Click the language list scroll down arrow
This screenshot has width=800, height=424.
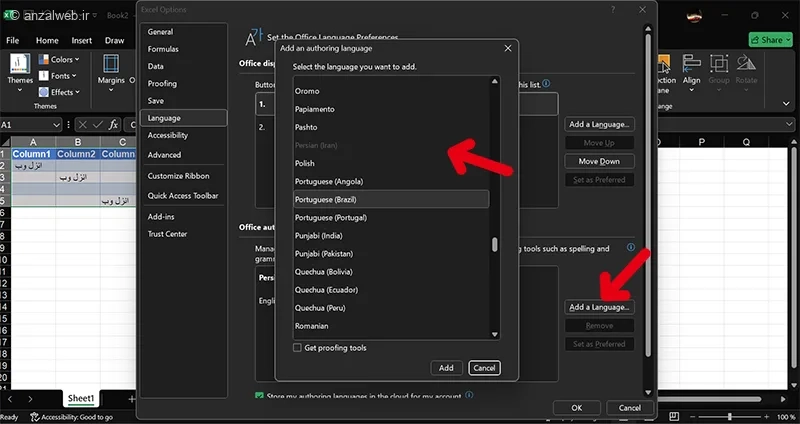pos(494,335)
